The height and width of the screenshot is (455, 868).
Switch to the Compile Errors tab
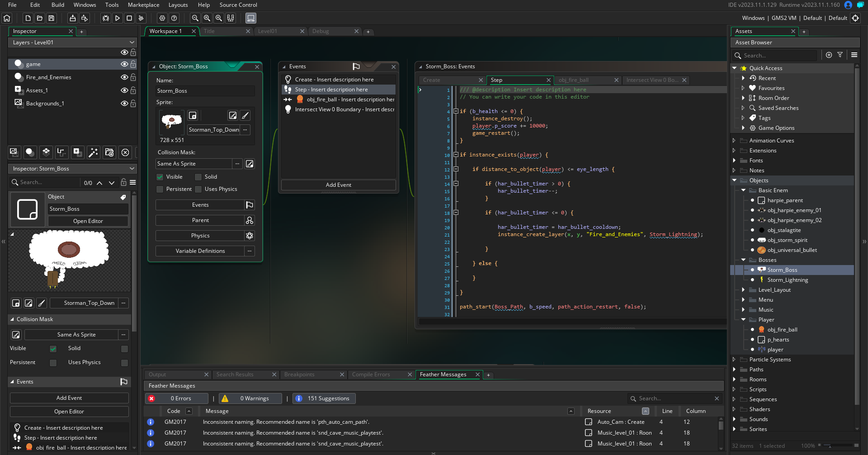371,374
